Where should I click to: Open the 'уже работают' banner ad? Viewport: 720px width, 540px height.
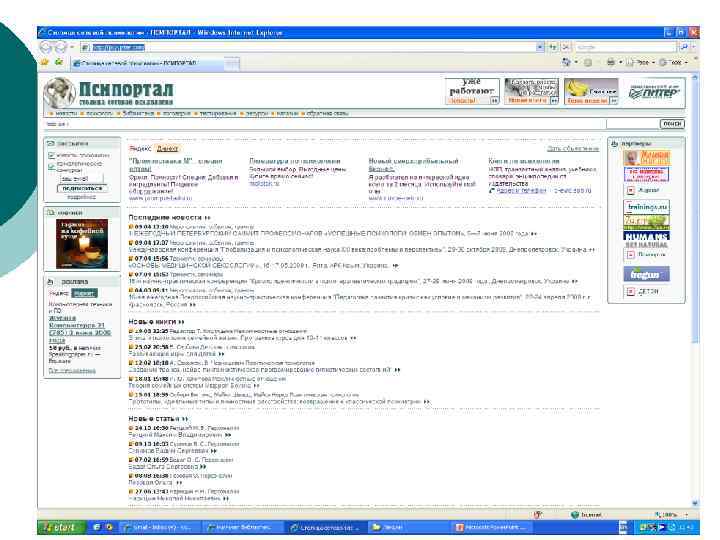point(472,91)
